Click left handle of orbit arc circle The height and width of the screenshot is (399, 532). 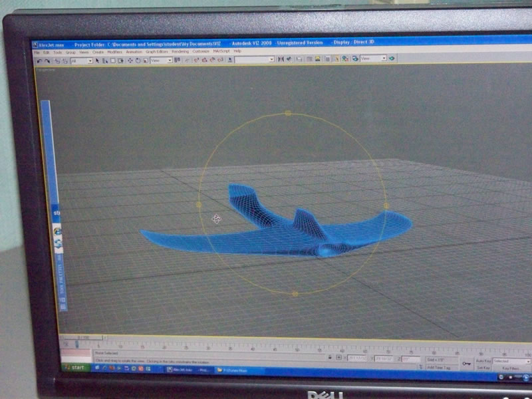(x=199, y=205)
